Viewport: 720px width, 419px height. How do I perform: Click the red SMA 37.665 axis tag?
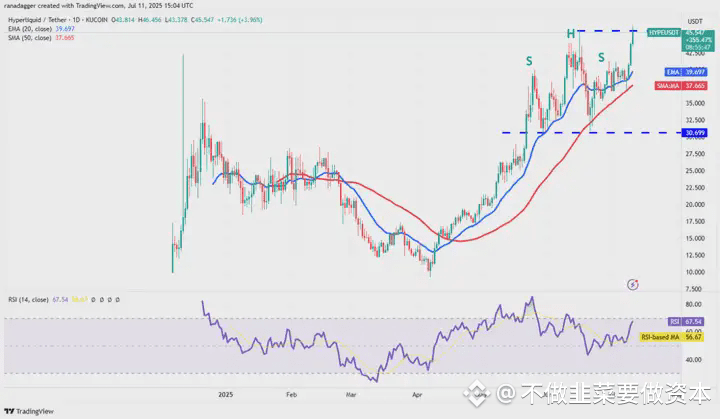coord(681,86)
